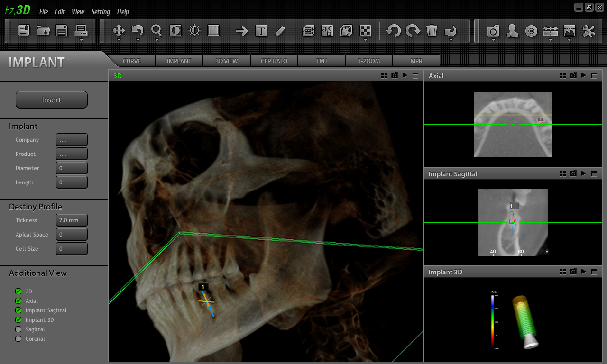This screenshot has width=607, height=364.
Task: Click the three-column layout icon
Action: click(213, 31)
